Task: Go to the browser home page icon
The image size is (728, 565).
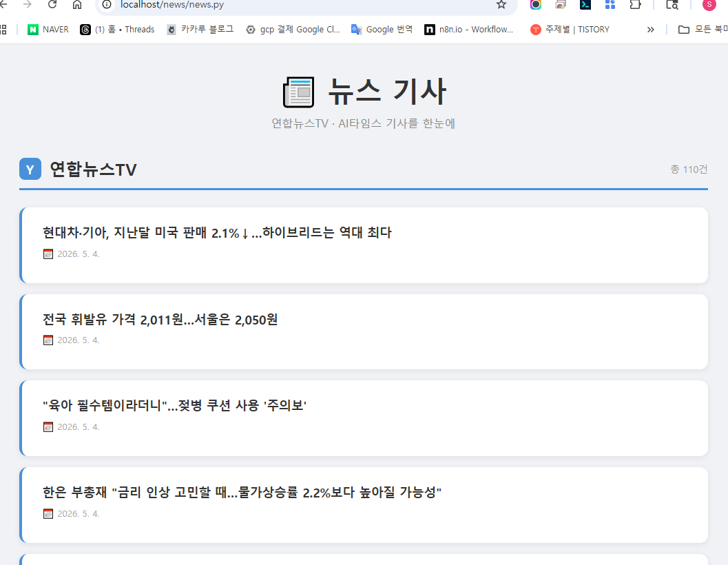Action: click(x=77, y=5)
